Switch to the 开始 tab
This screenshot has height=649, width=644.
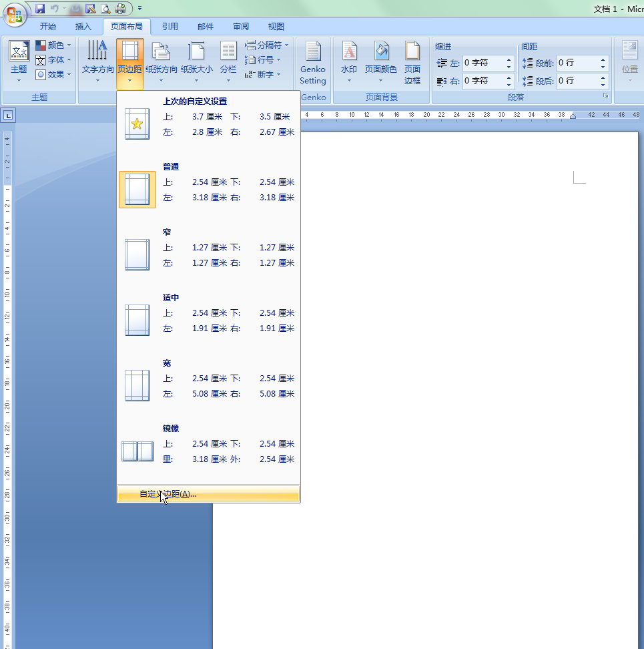pyautogui.click(x=48, y=27)
